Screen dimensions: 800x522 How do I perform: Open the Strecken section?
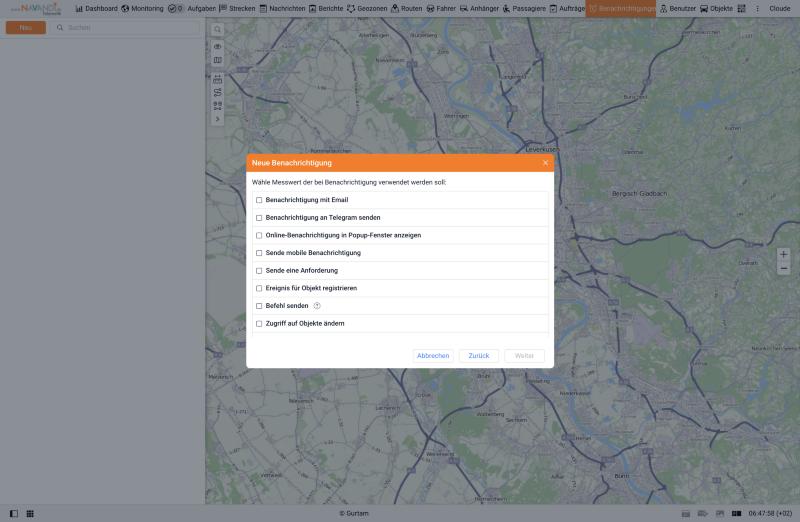pyautogui.click(x=237, y=9)
